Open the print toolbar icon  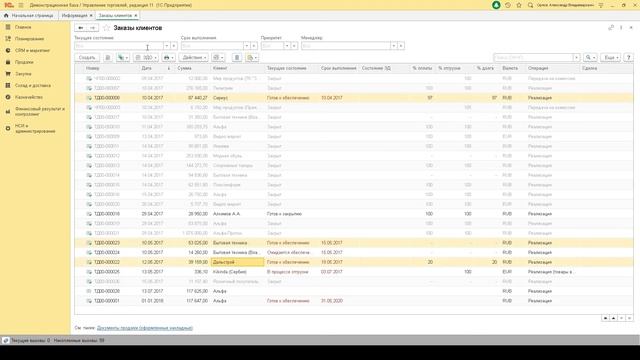coord(168,58)
